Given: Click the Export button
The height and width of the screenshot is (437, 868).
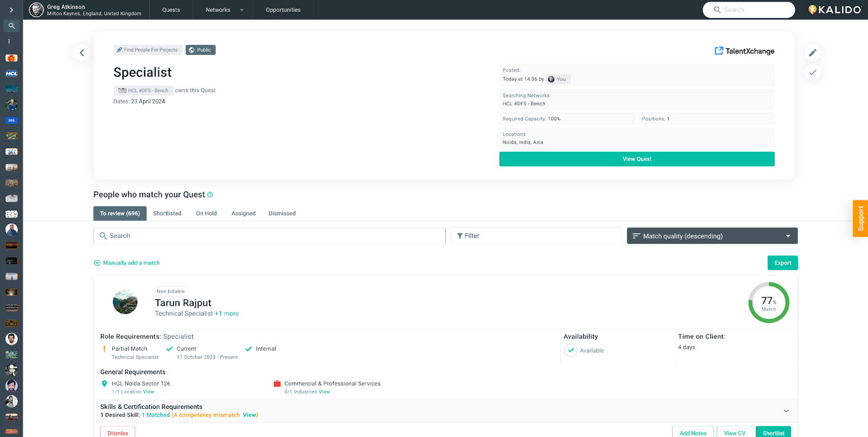Looking at the screenshot, I should [782, 263].
